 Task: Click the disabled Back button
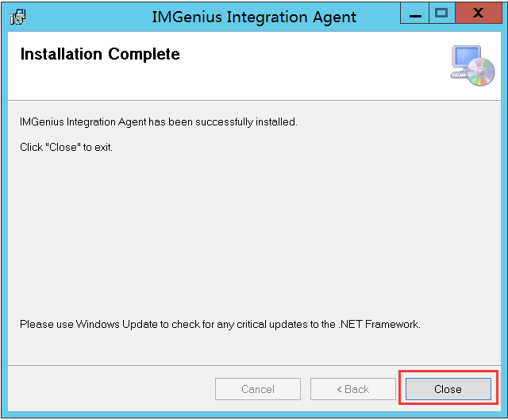tap(353, 389)
